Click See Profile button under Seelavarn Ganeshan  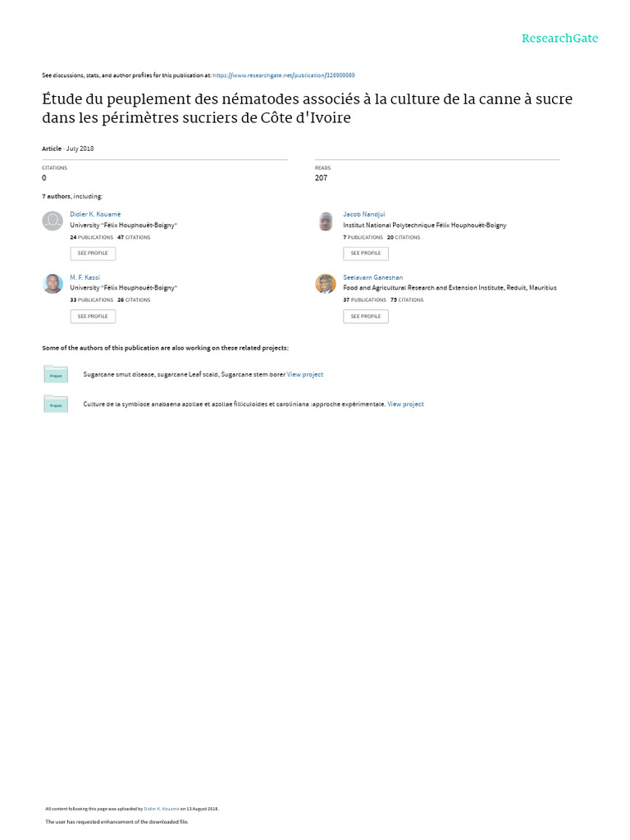click(366, 317)
